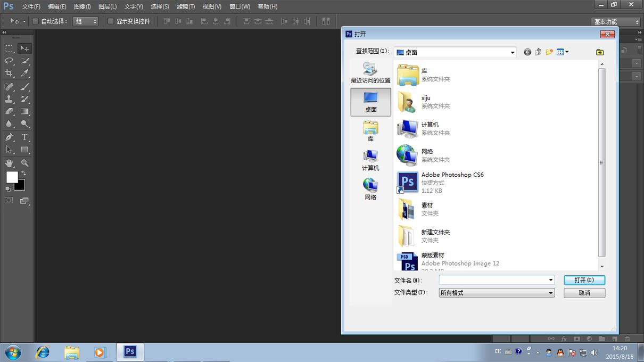Click the foreground color swatch
This screenshot has height=362, width=644.
(12, 177)
